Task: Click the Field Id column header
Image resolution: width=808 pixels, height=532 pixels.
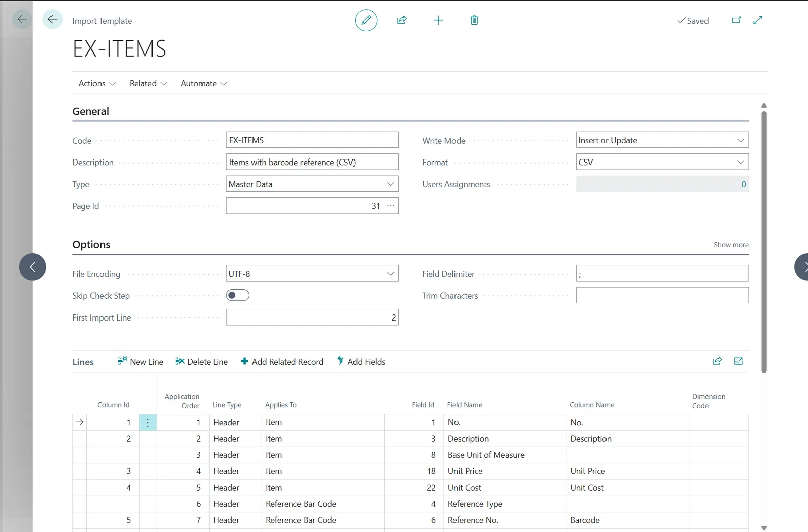Action: (423, 405)
